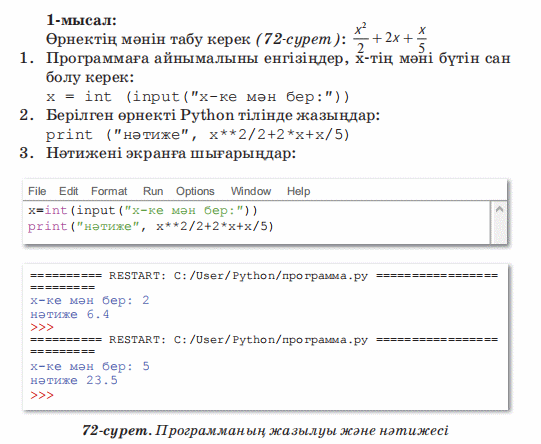Click the shell output нәтиже 23.5
The image size is (541, 444).
click(74, 380)
